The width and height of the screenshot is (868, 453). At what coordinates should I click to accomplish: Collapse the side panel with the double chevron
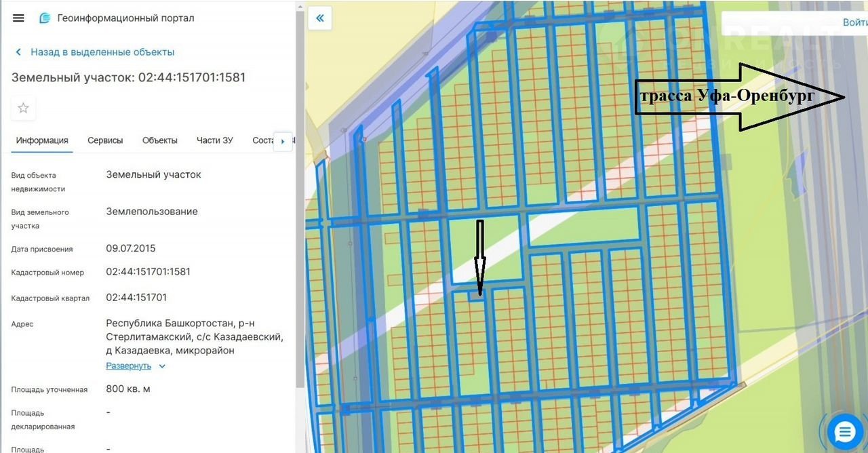coord(319,18)
